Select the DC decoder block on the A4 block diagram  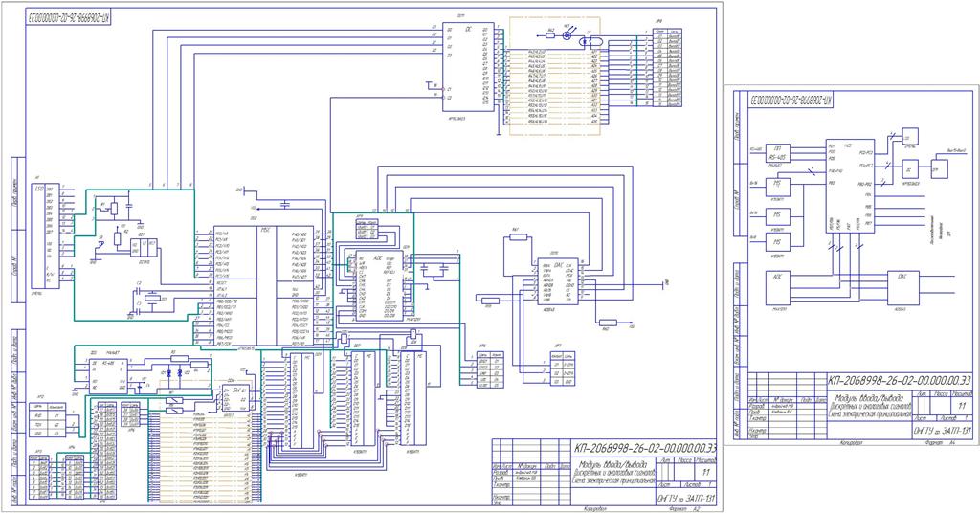tap(910, 168)
